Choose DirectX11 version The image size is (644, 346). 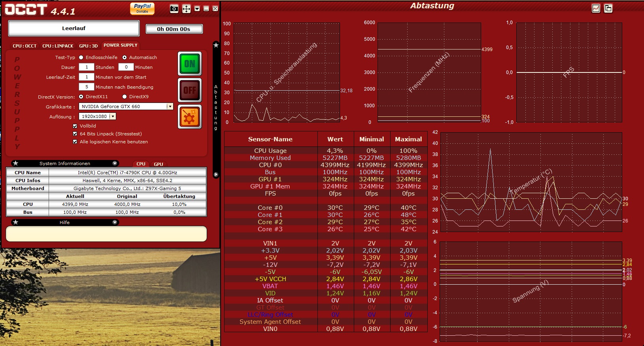pyautogui.click(x=81, y=97)
